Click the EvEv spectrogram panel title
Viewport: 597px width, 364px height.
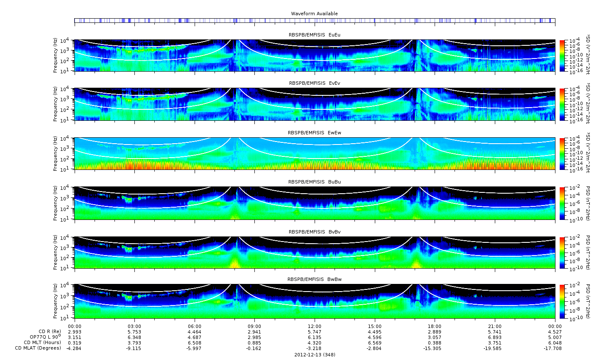314,83
